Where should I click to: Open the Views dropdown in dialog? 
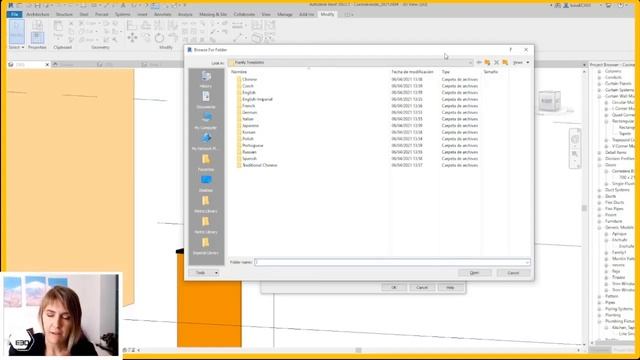pos(521,62)
